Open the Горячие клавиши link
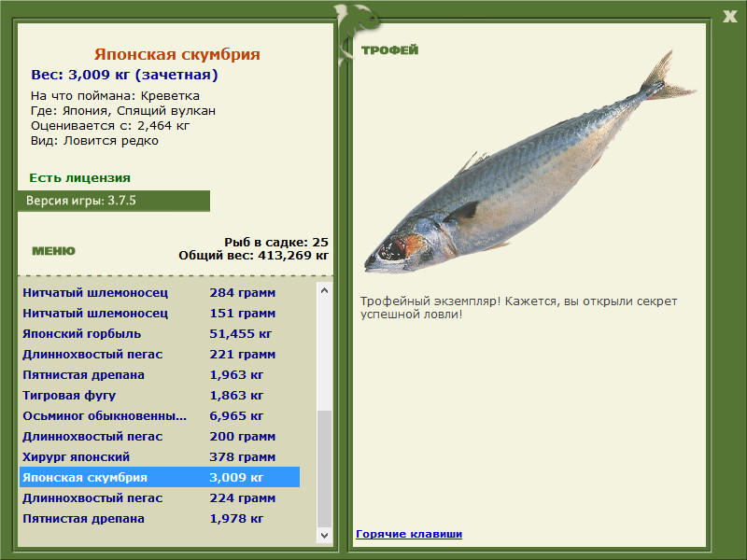 pos(409,534)
